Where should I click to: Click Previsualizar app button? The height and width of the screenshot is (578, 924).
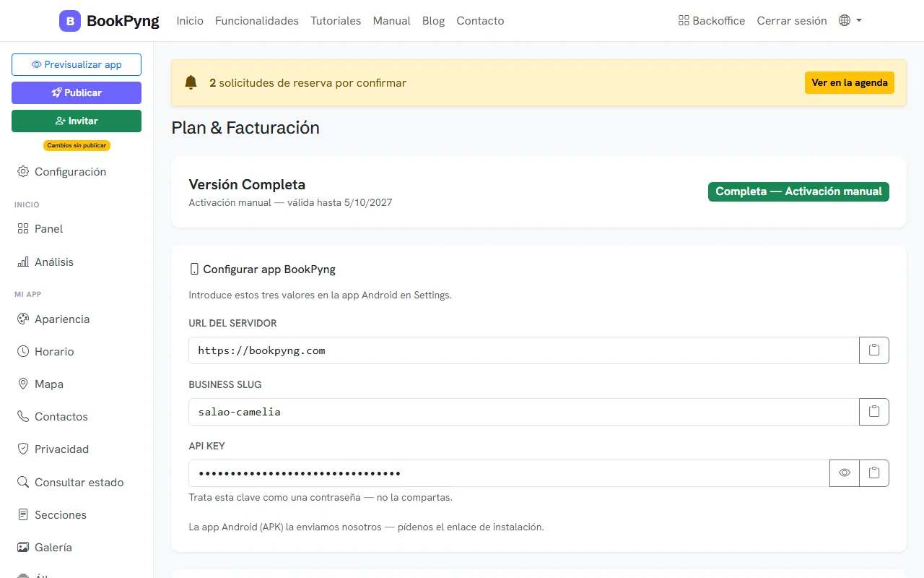[x=77, y=64]
